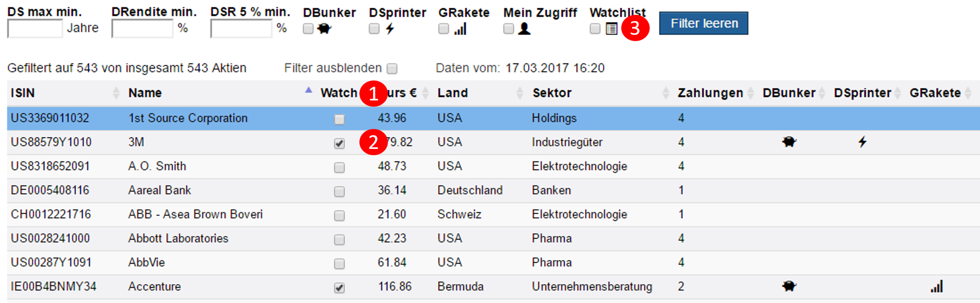Click the DS max min. Jahre input field
Image resolution: width=980 pixels, height=303 pixels.
(35, 29)
